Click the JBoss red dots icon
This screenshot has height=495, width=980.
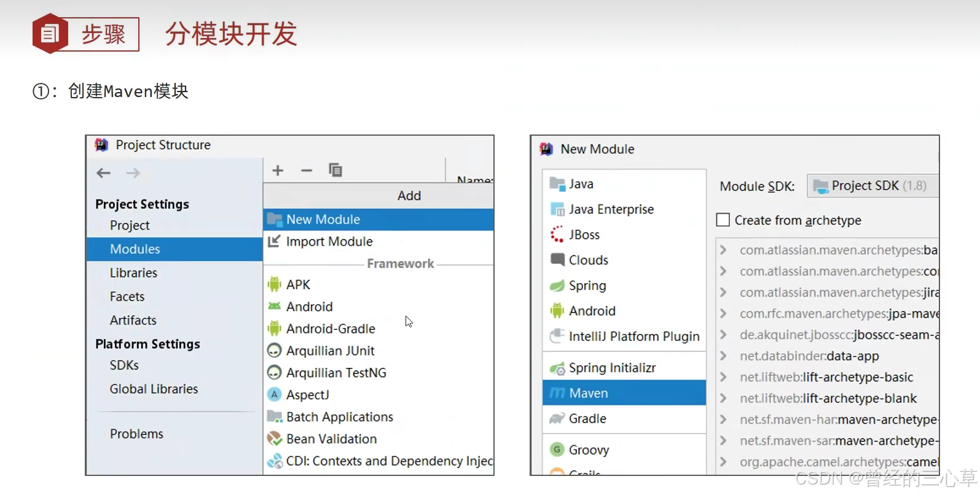pos(557,235)
